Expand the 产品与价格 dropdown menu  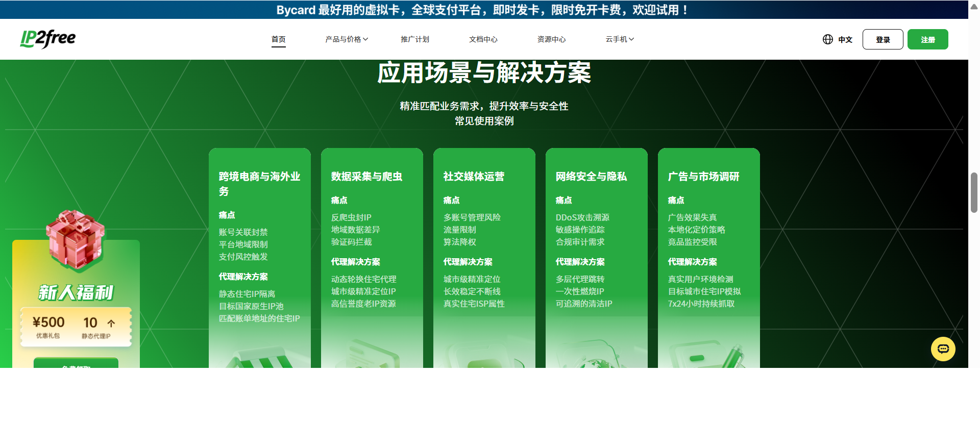click(x=347, y=39)
